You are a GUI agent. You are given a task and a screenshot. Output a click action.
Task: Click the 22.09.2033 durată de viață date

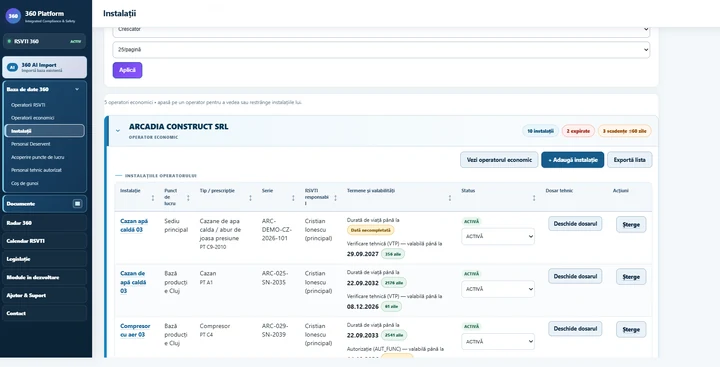(x=363, y=335)
